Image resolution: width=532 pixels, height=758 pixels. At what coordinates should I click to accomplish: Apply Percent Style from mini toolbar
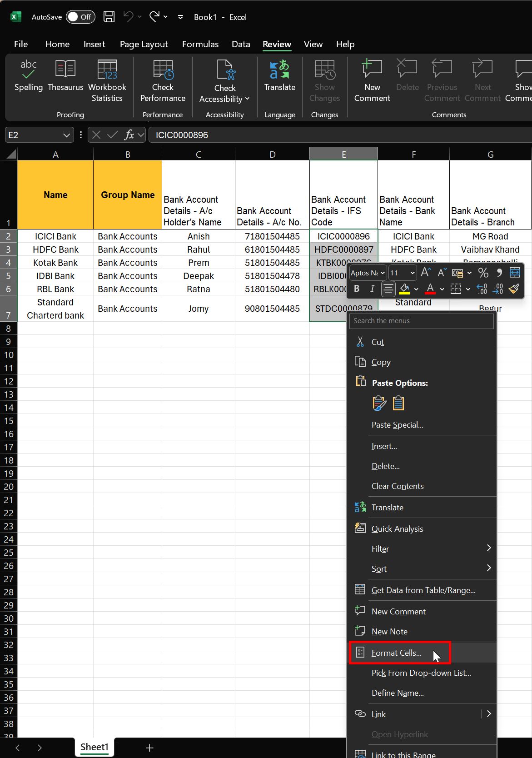(483, 273)
